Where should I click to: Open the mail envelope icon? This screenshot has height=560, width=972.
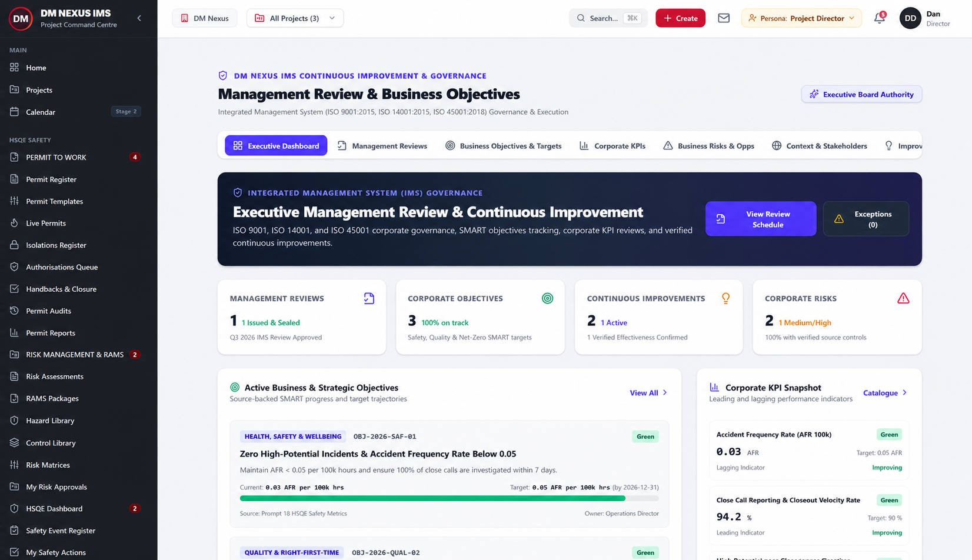pos(724,18)
